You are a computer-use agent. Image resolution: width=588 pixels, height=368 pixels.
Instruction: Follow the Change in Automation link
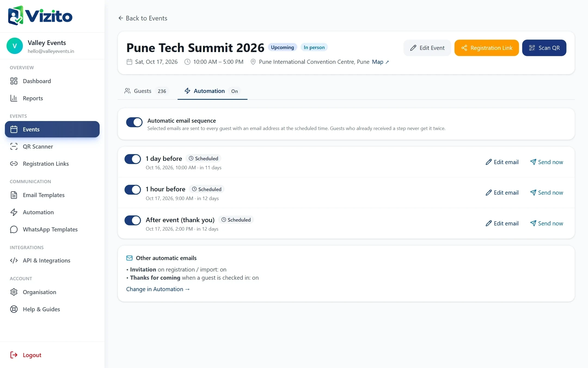point(158,289)
